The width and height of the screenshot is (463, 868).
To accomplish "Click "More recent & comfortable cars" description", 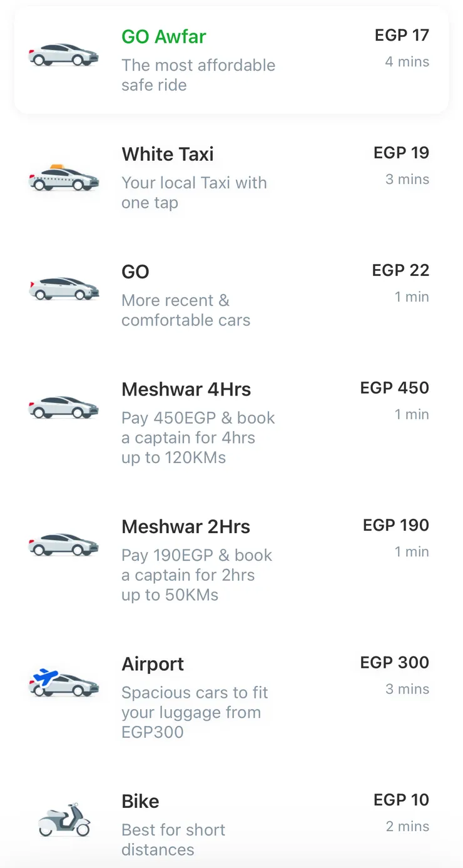I will (186, 310).
